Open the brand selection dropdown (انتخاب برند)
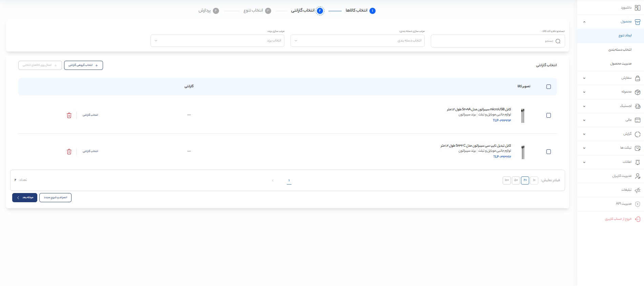Image resolution: width=644 pixels, height=286 pixels. point(217,41)
